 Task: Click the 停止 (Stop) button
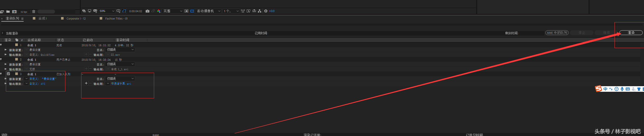tap(582, 33)
